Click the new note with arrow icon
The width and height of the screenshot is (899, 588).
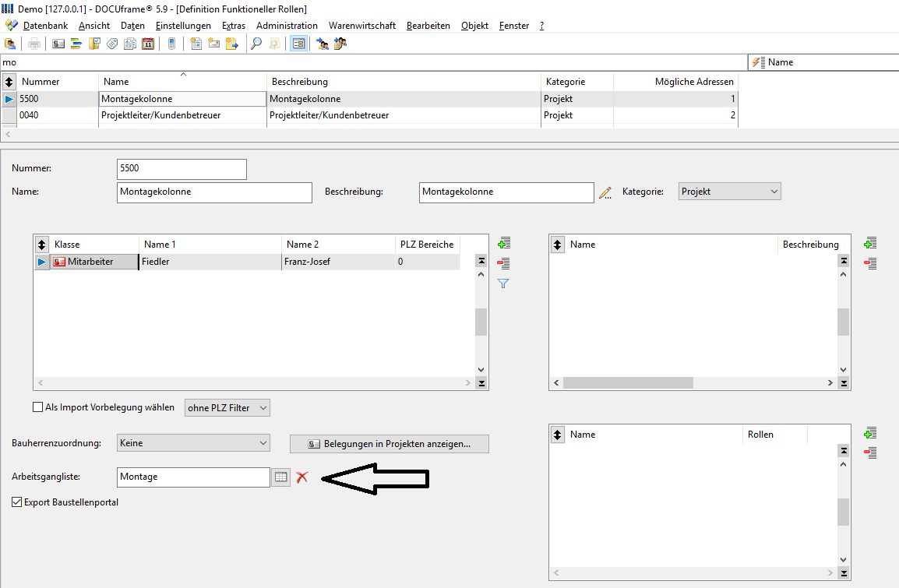point(231,44)
